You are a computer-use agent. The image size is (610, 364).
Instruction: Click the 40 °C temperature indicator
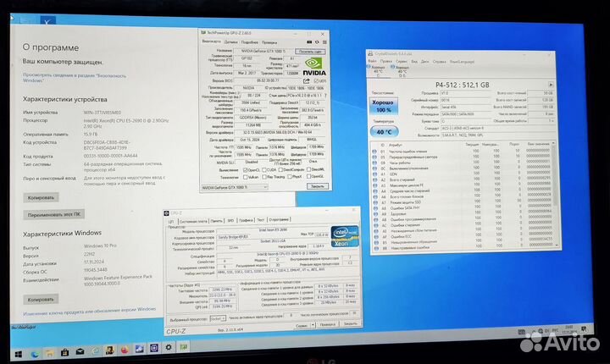(384, 132)
